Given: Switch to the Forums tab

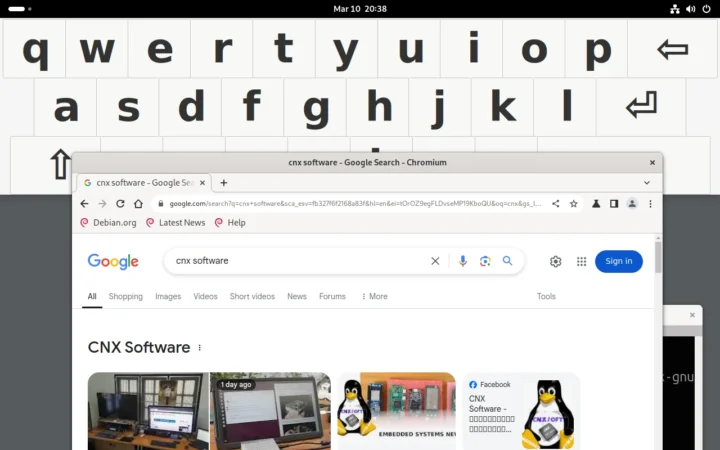Looking at the screenshot, I should point(332,296).
